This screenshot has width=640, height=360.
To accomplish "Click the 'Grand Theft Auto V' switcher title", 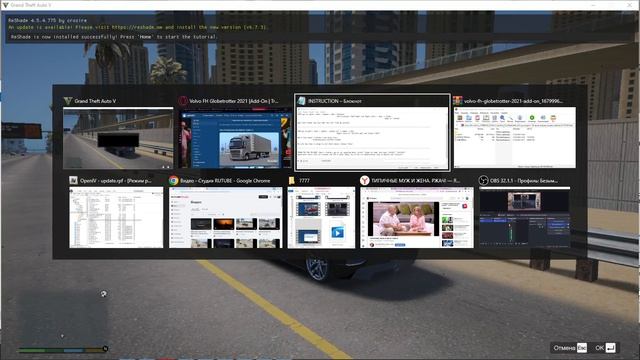I will pos(95,101).
